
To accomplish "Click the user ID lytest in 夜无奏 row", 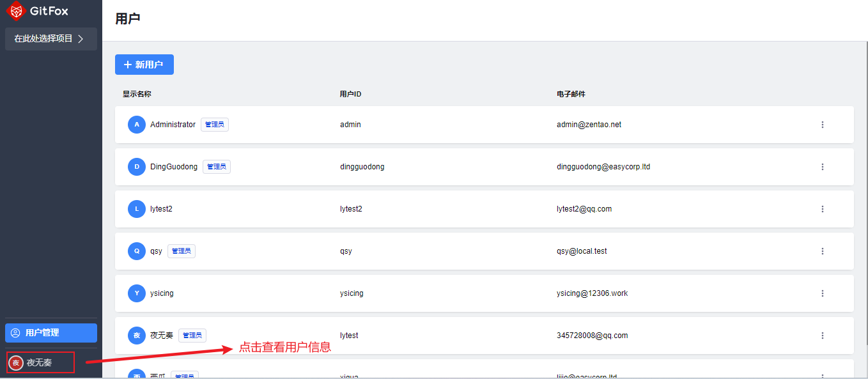I will 349,336.
